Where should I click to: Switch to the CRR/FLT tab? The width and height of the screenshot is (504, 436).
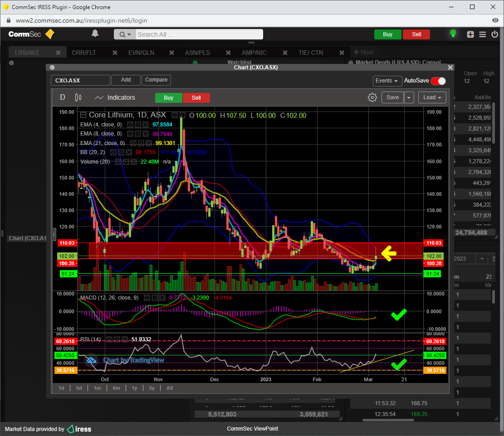[x=84, y=53]
